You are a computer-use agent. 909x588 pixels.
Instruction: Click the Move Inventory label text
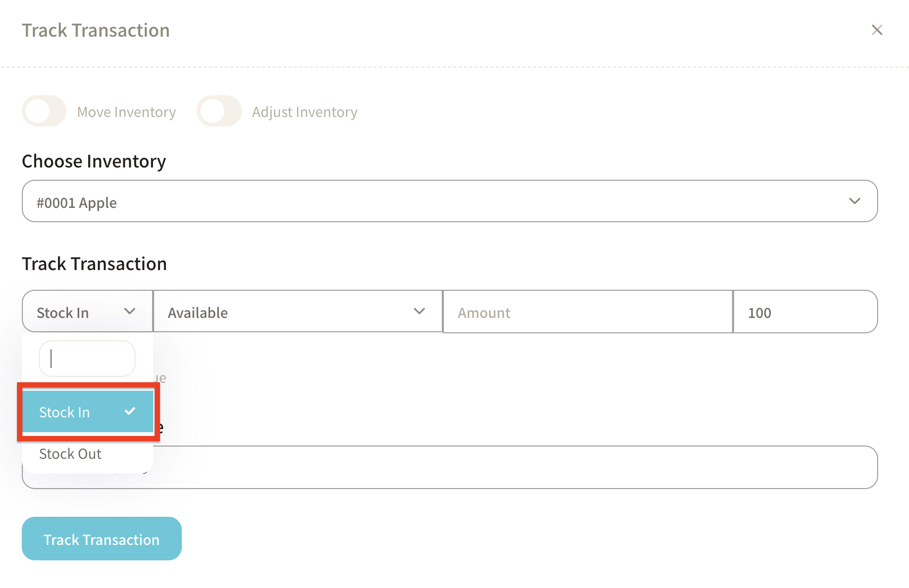point(127,112)
